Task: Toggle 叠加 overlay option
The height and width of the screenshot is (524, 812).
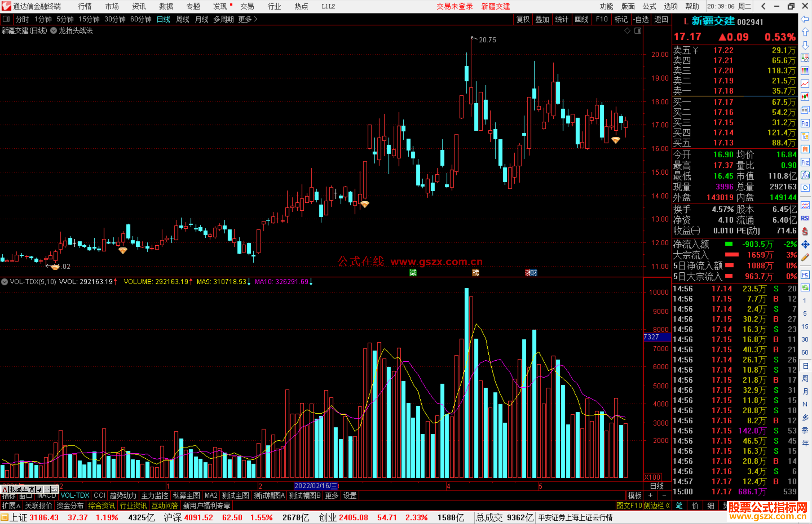Action: click(x=542, y=19)
